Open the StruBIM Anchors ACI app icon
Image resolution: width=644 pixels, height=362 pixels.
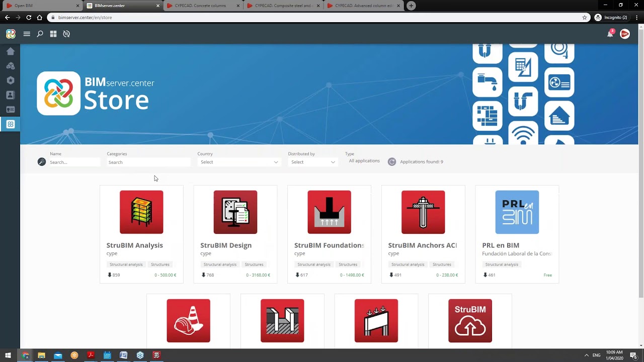tap(423, 212)
